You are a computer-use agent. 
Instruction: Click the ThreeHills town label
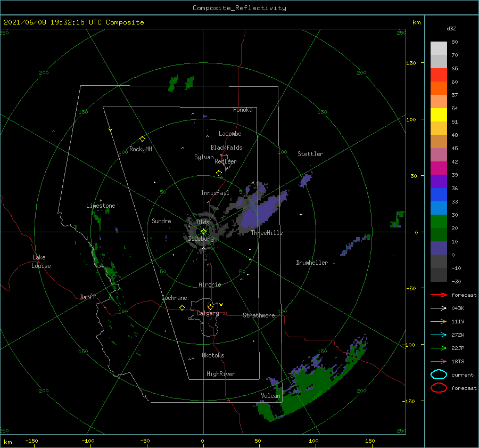[267, 233]
